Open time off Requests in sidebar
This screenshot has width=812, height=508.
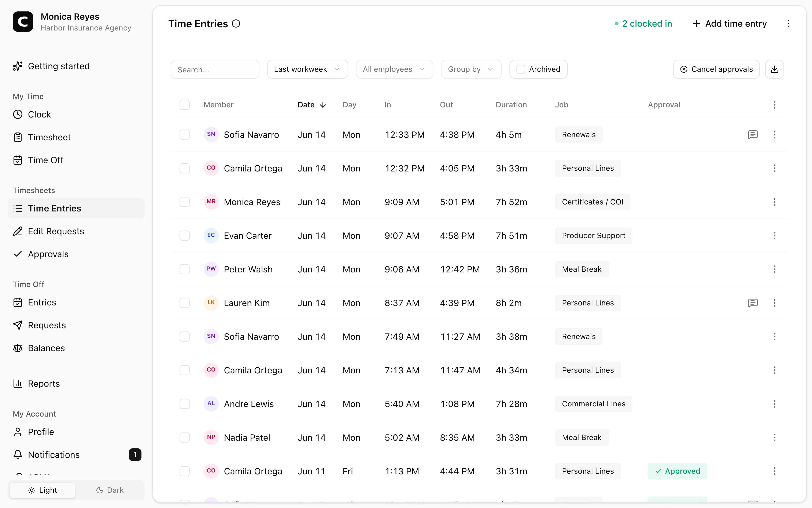[x=76, y=326]
